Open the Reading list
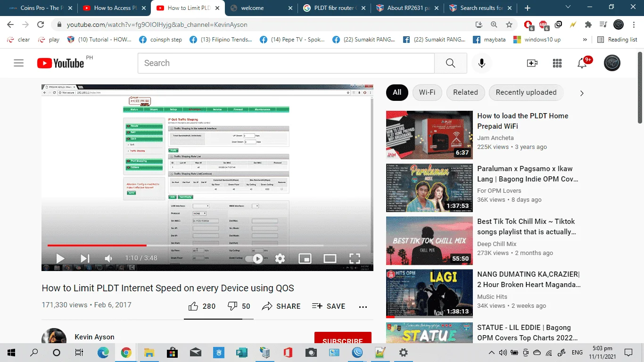This screenshot has width=644, height=362. [617, 40]
